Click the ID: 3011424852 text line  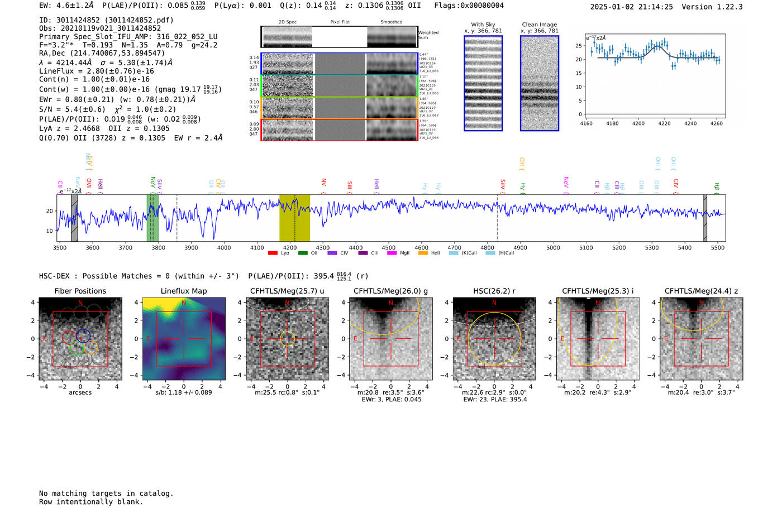pyautogui.click(x=106, y=20)
